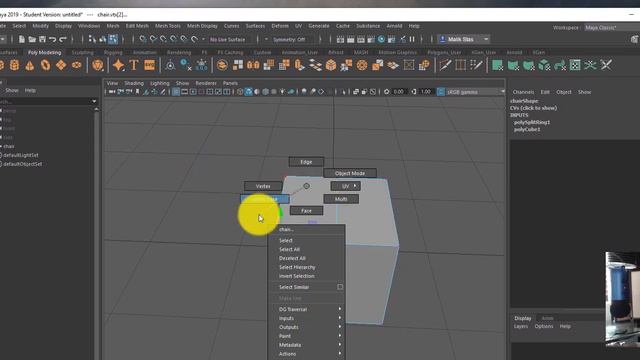Select the Multi-Cut knife tool

(x=445, y=65)
